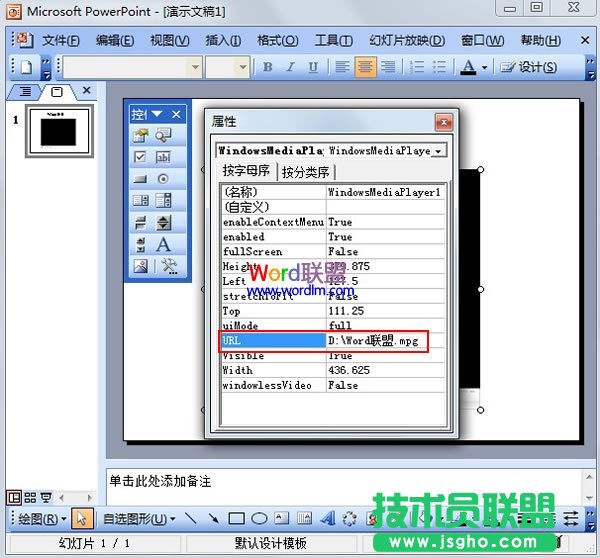Close the outline/slides side pane
Image resolution: width=600 pixels, height=558 pixels.
coord(87,91)
